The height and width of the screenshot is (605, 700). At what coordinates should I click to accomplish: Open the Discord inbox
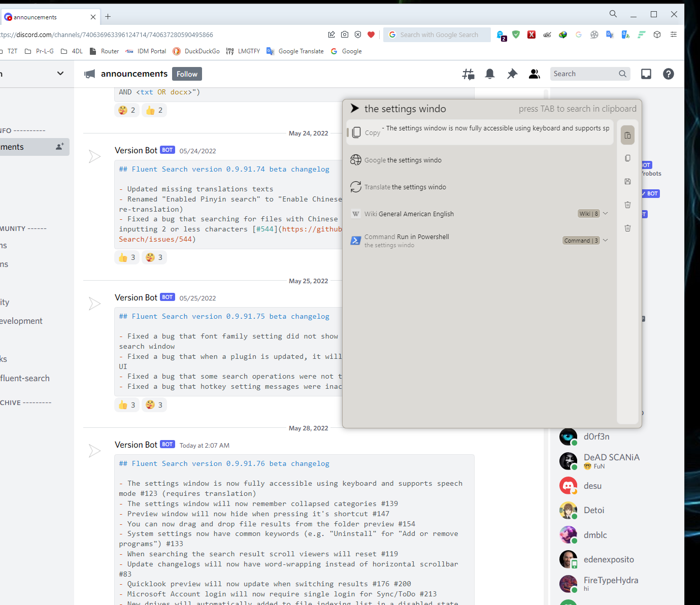pos(646,74)
